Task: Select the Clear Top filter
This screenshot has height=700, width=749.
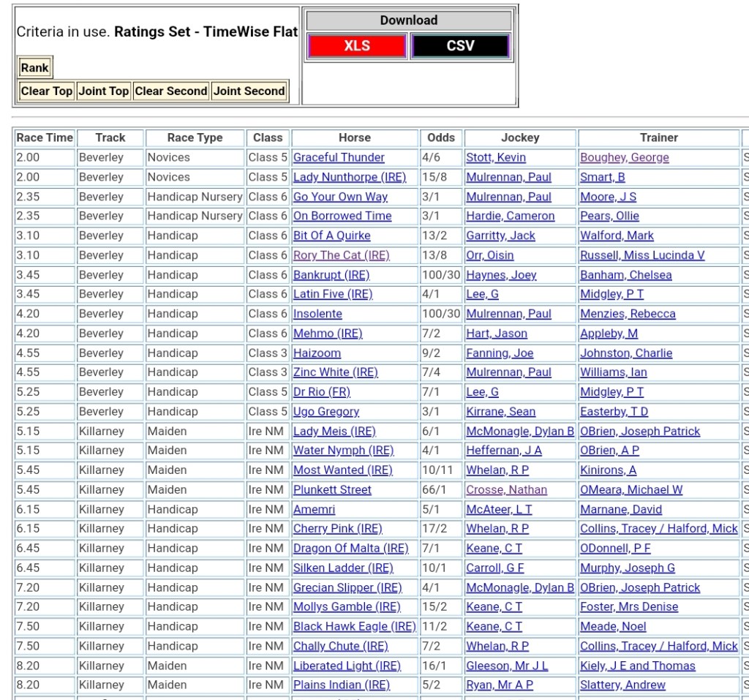Action: pos(47,91)
